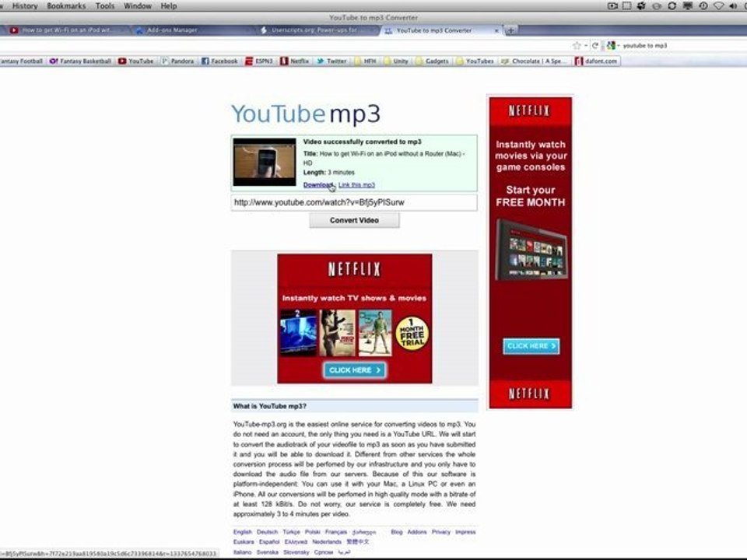
Task: Expand the search engine dropdown arrow
Action: 619,46
